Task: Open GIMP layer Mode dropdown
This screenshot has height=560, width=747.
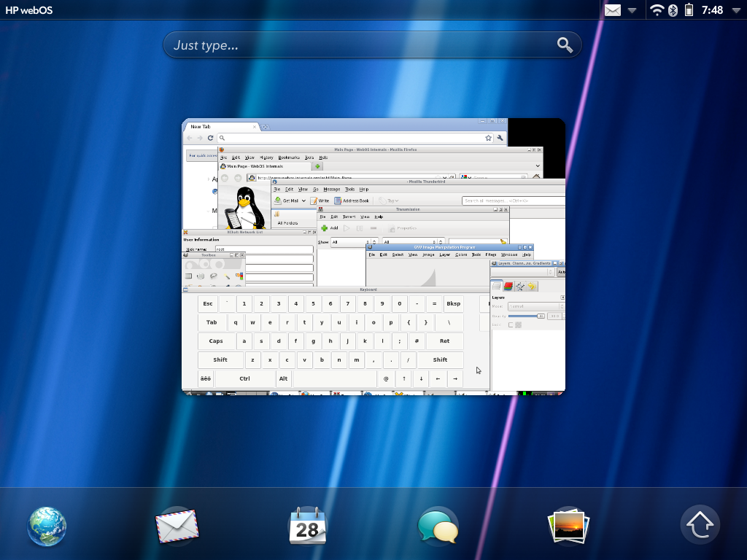Action: tap(535, 306)
